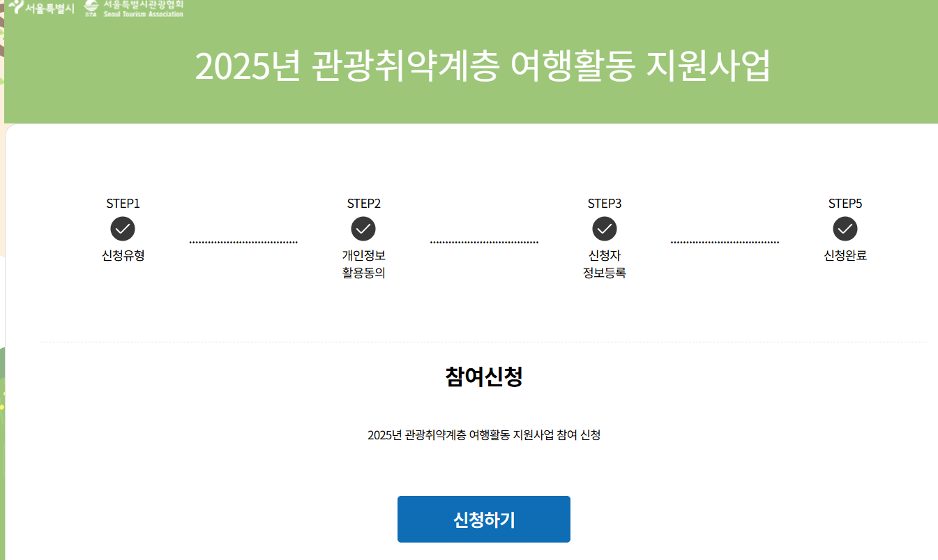This screenshot has width=938, height=560.
Task: Click the dotted progress line before STEP5
Action: pyautogui.click(x=725, y=241)
